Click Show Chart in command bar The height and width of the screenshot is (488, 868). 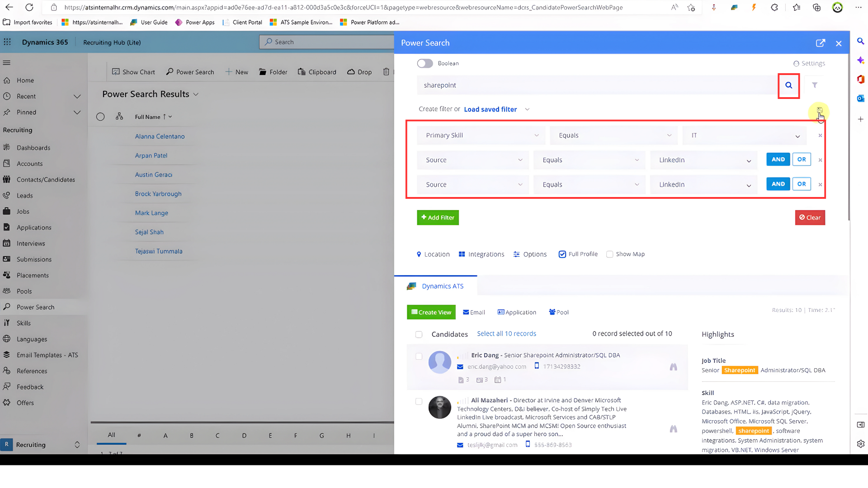coord(133,72)
